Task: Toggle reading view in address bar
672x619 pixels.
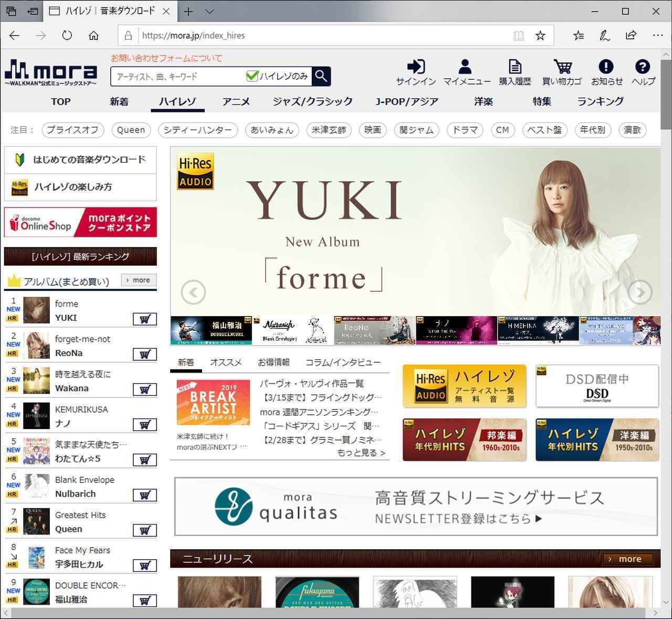Action: [518, 36]
